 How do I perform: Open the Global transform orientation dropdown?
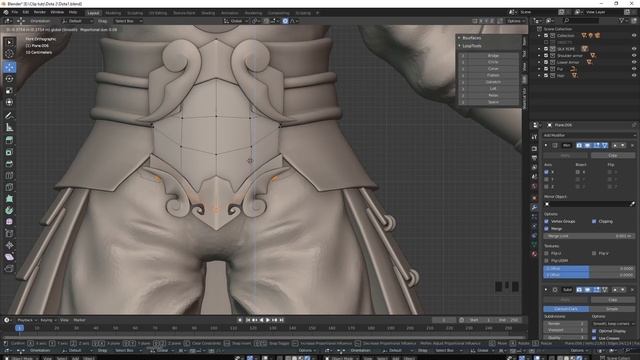pyautogui.click(x=236, y=21)
